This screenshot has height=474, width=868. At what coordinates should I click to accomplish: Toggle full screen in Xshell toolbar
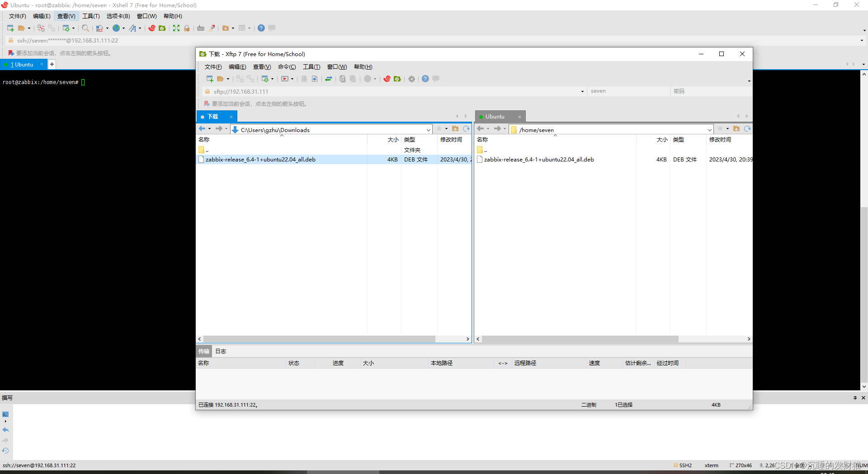pyautogui.click(x=176, y=28)
